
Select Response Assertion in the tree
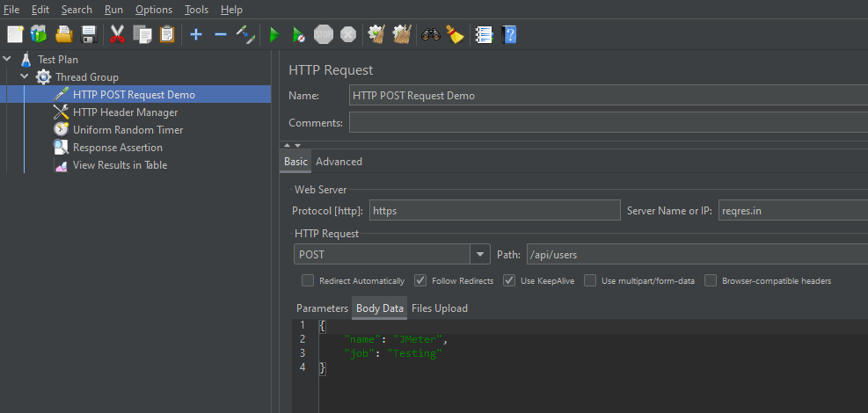tap(117, 148)
